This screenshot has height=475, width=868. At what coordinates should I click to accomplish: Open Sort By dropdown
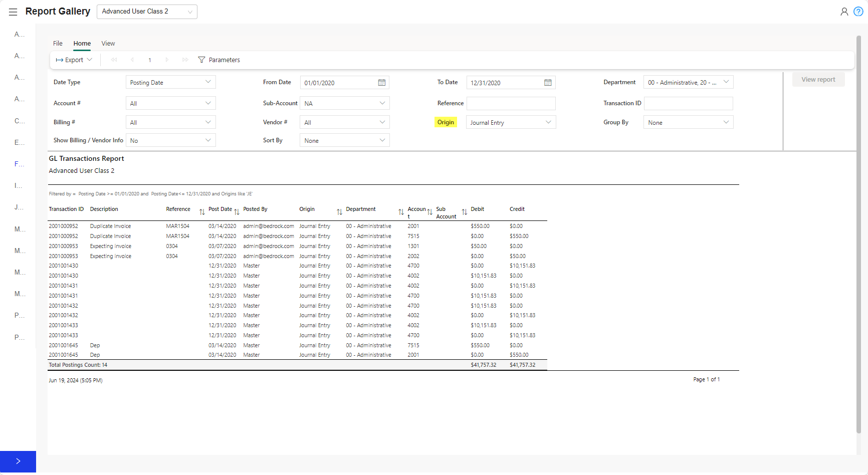click(345, 140)
